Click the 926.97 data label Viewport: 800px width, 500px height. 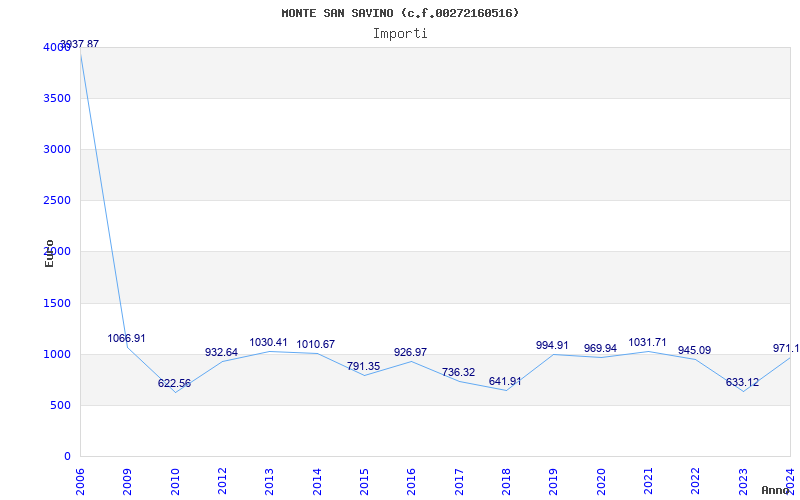click(410, 352)
